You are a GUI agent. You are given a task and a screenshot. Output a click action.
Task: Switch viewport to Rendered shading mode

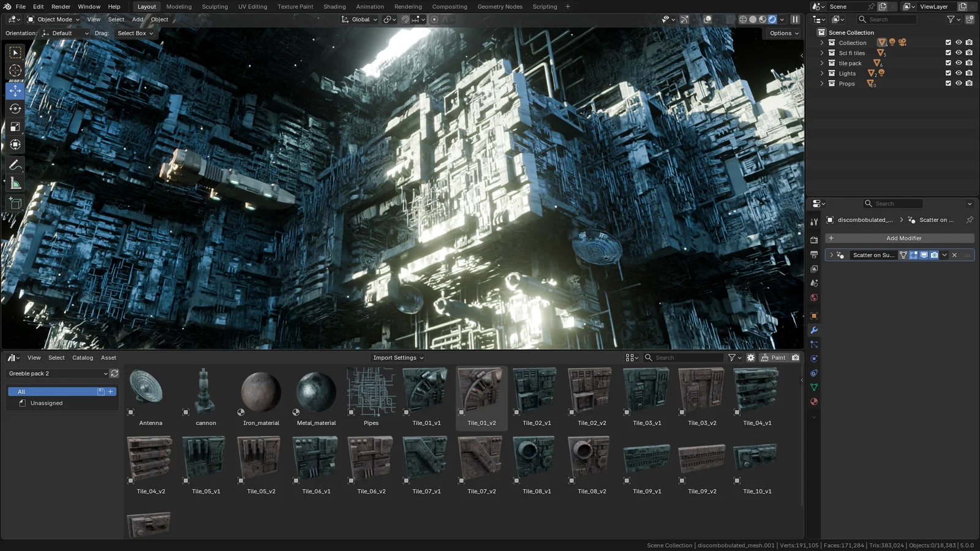pyautogui.click(x=771, y=19)
